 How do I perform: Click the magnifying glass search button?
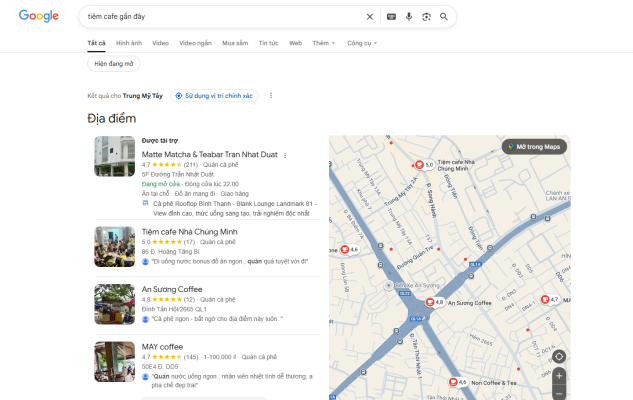click(444, 17)
